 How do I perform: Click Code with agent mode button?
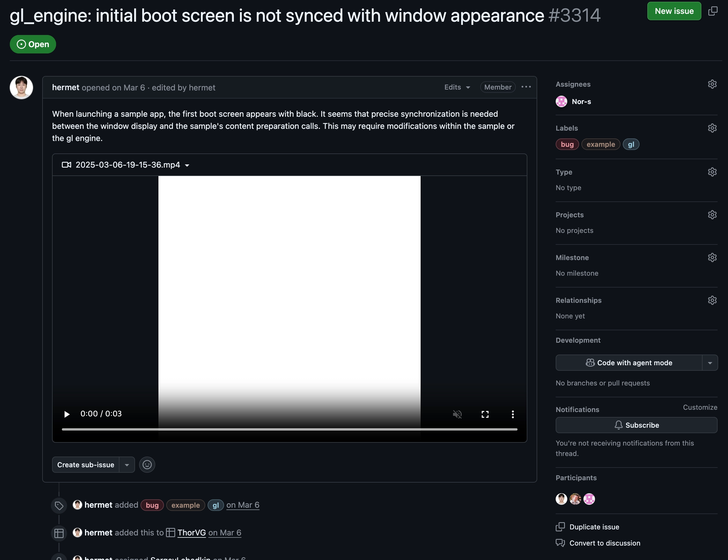point(629,363)
